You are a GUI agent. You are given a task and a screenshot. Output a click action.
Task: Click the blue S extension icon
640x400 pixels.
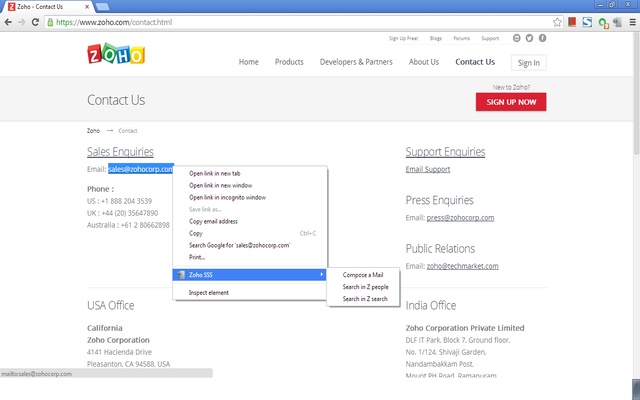pyautogui.click(x=587, y=22)
